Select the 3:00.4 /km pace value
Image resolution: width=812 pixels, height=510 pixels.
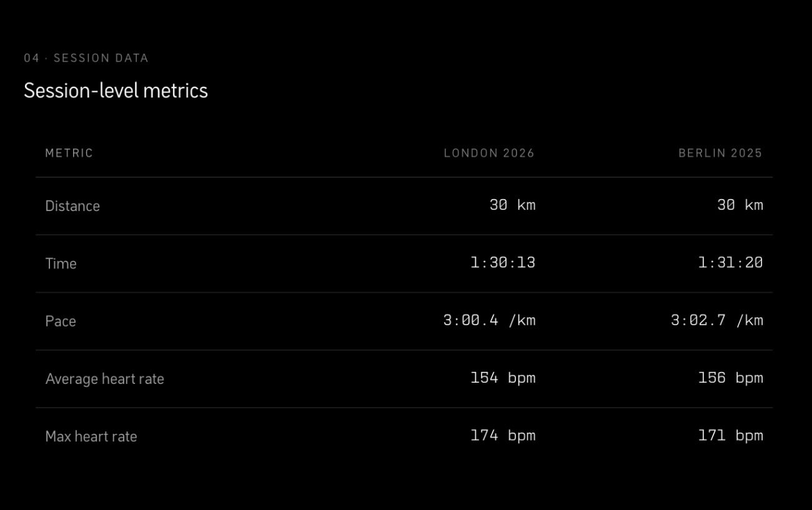click(x=489, y=320)
